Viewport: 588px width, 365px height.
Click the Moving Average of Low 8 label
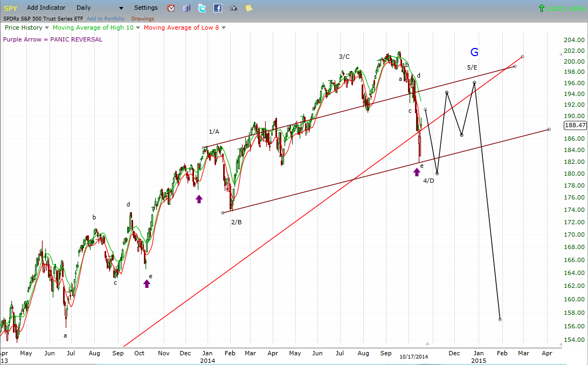[181, 27]
